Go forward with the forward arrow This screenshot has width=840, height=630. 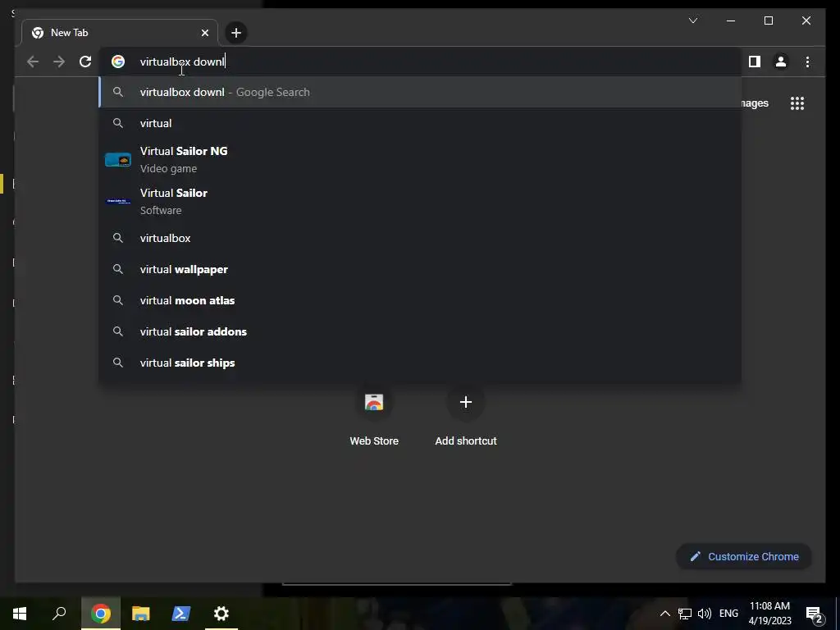tap(59, 62)
